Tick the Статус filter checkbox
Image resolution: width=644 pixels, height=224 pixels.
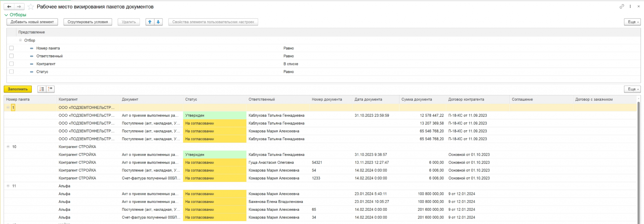(12, 72)
